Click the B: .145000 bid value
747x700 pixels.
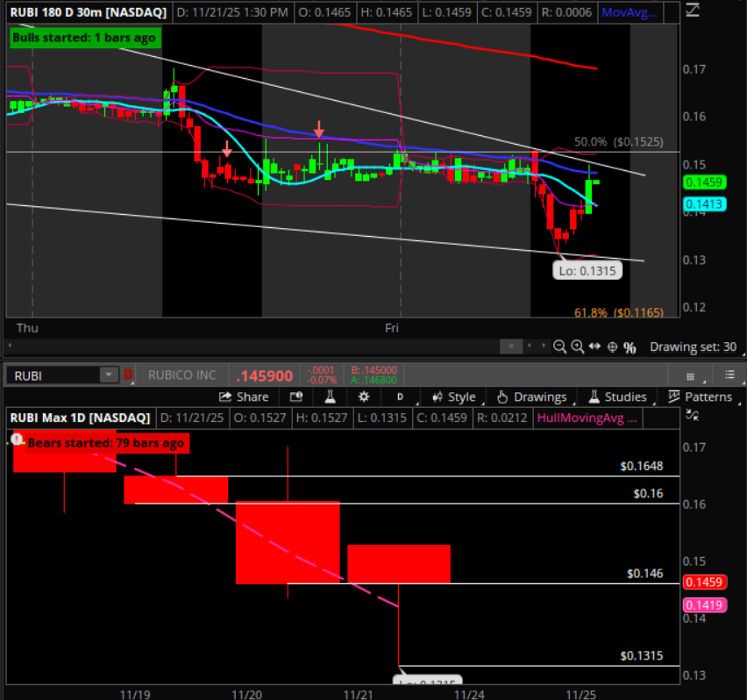[x=373, y=370]
